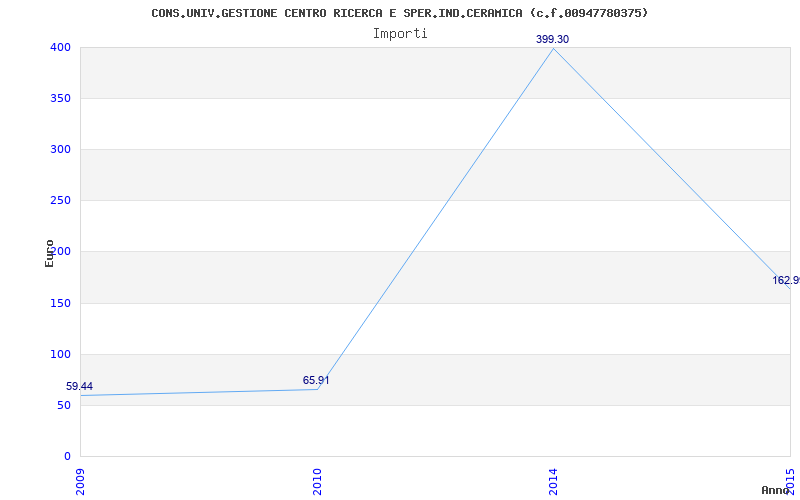Viewport: 800px width, 500px height.
Task: Click the 400 y-axis tick label
Action: point(60,47)
